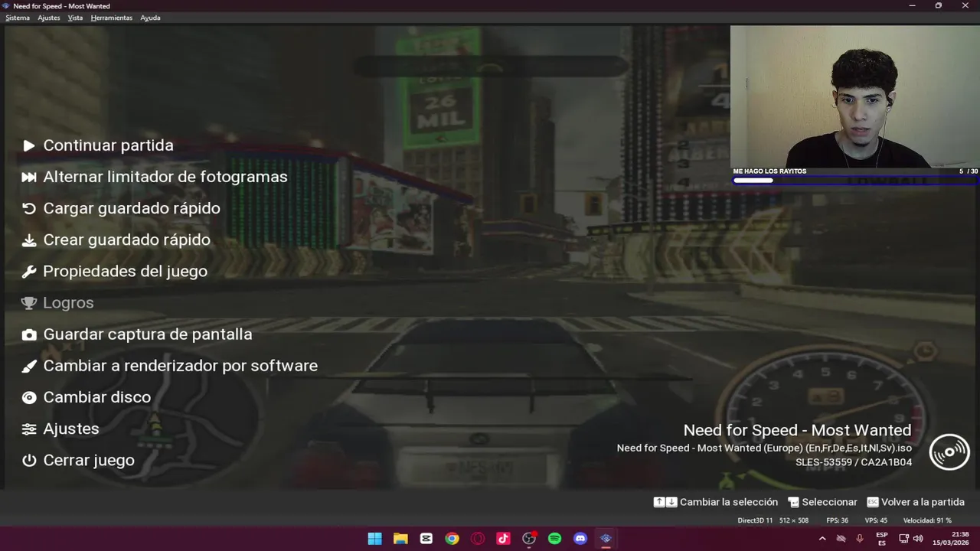The width and height of the screenshot is (980, 551).
Task: Open the Sistema menu
Action: point(18,18)
